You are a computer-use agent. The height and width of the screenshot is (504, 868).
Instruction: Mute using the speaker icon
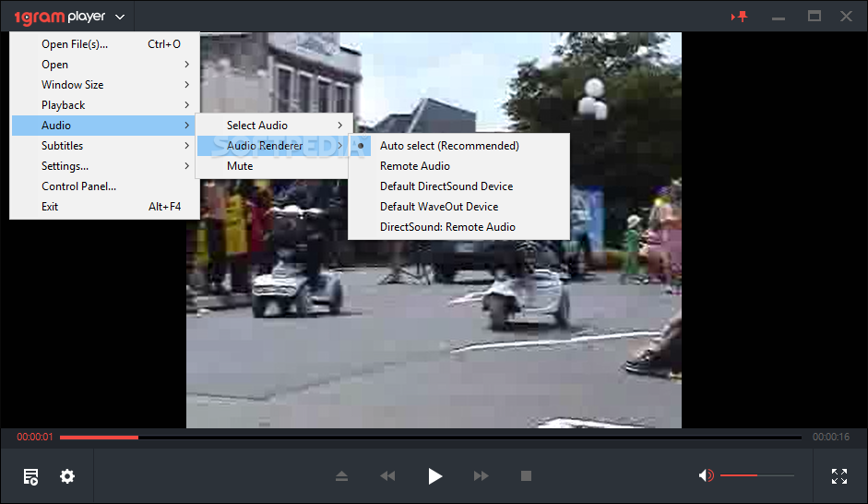point(706,475)
